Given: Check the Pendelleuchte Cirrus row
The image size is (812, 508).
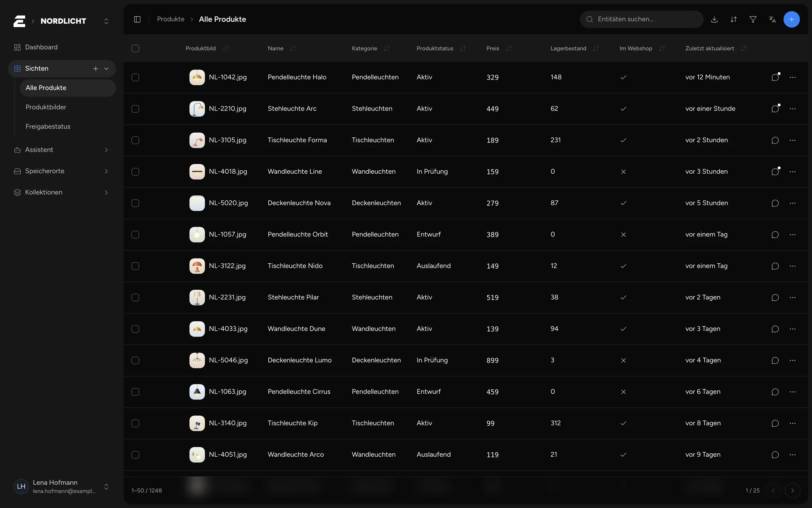Looking at the screenshot, I should point(135,392).
